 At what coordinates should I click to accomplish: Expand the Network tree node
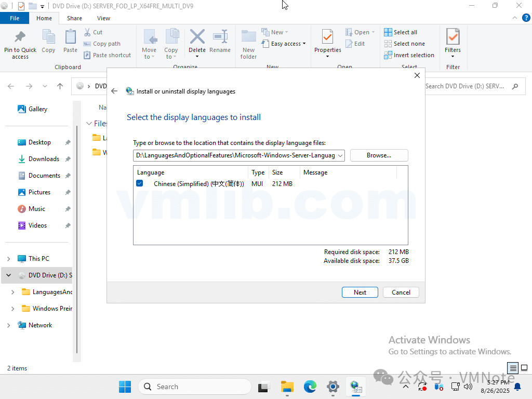pos(8,325)
